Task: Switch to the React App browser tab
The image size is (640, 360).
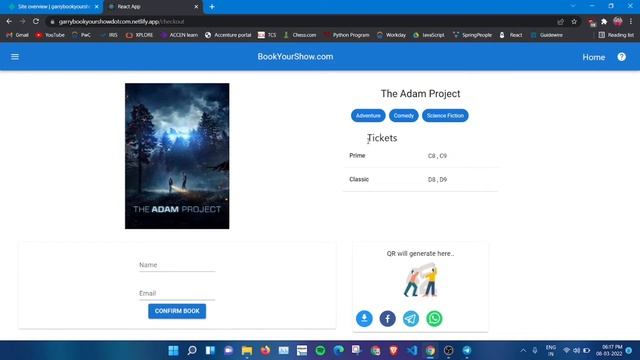Action: coord(153,7)
